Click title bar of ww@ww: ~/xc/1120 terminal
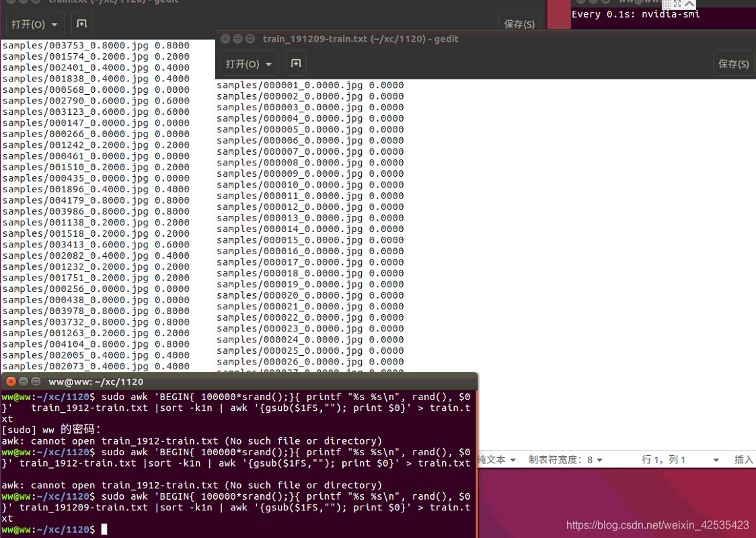The width and height of the screenshot is (756, 538). tap(239, 381)
